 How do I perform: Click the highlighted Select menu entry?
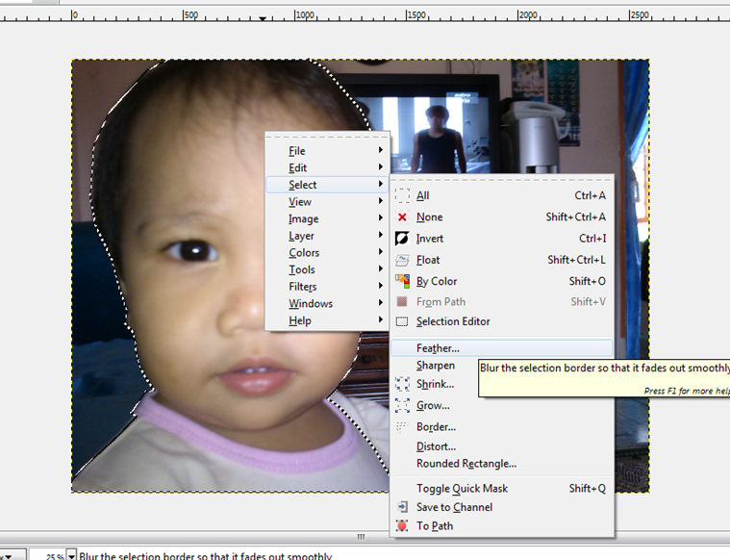pos(327,185)
